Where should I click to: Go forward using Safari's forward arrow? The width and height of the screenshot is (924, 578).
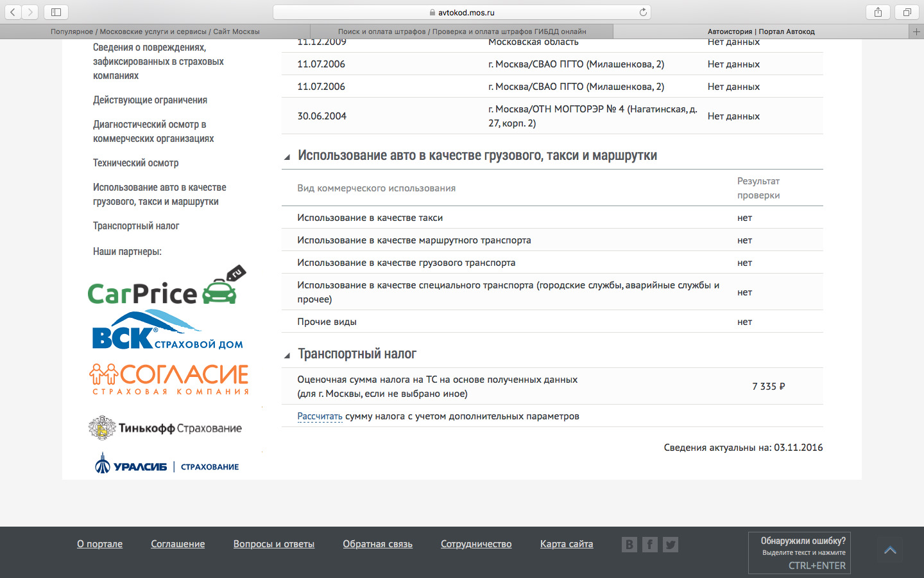click(30, 12)
